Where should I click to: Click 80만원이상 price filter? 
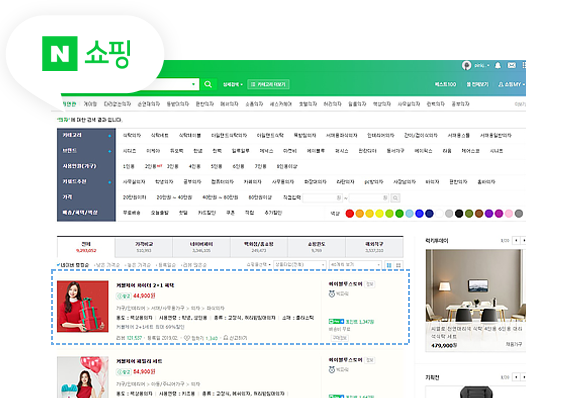260,197
